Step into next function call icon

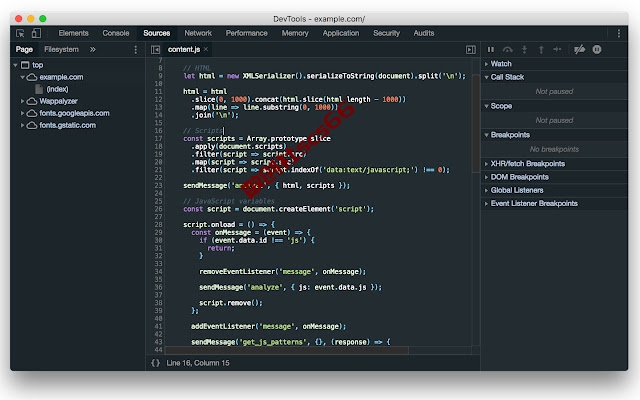coord(524,49)
